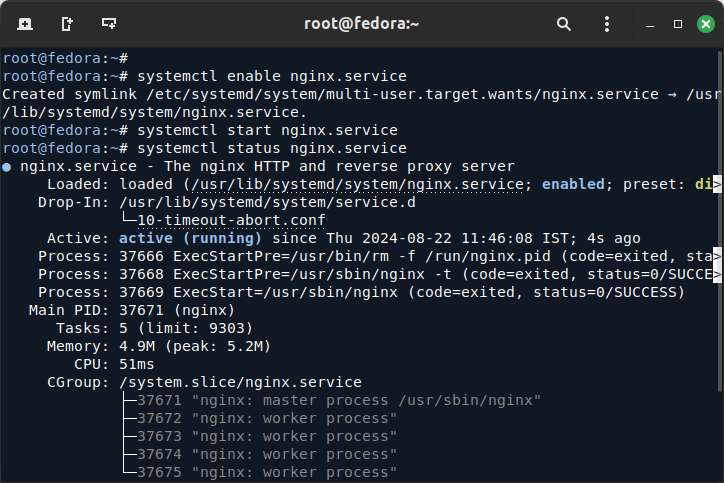Click the 'active (running)' status text
The image size is (724, 483).
(190, 238)
